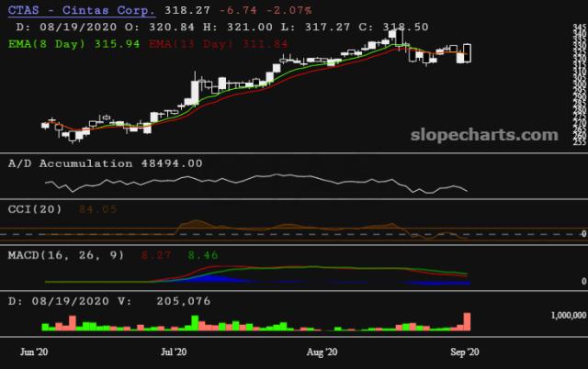Screen dimensions: 588x369
Task: Click the blue MACD histogram hump
Action: (210, 279)
